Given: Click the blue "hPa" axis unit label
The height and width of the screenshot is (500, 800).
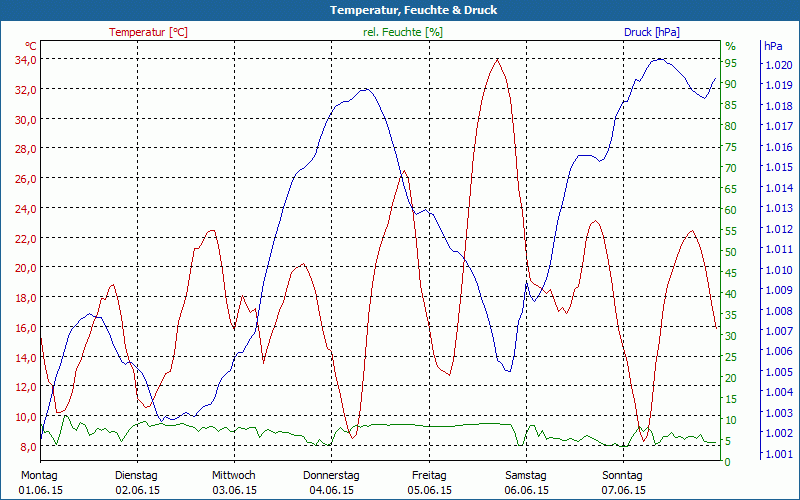Looking at the screenshot, I should [x=773, y=46].
